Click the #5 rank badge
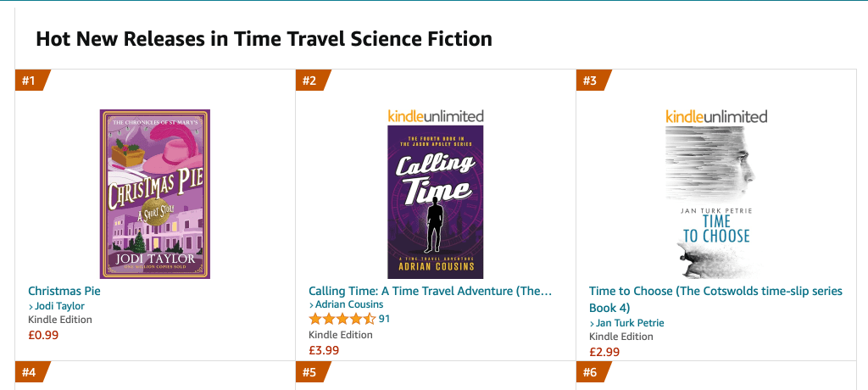Image resolution: width=868 pixels, height=390 pixels. pos(311,372)
